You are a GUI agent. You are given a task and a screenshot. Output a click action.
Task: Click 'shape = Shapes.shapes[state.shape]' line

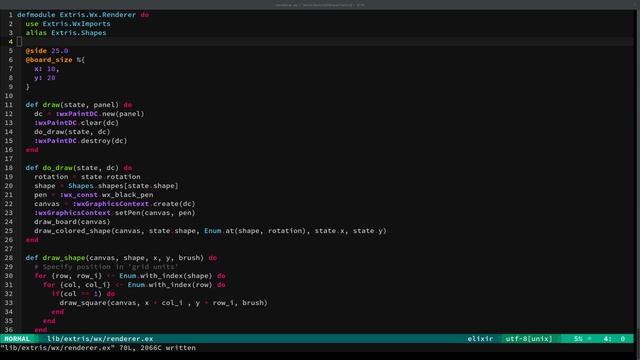[x=106, y=186]
